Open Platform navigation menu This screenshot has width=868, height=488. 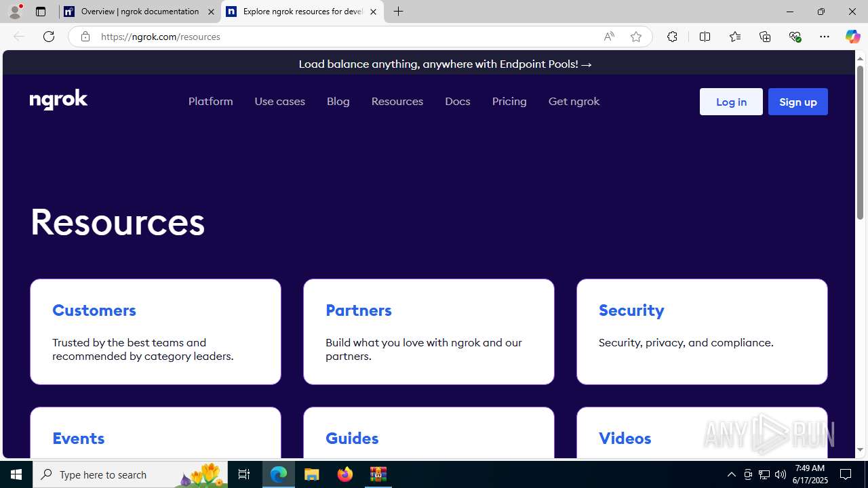pos(211,101)
